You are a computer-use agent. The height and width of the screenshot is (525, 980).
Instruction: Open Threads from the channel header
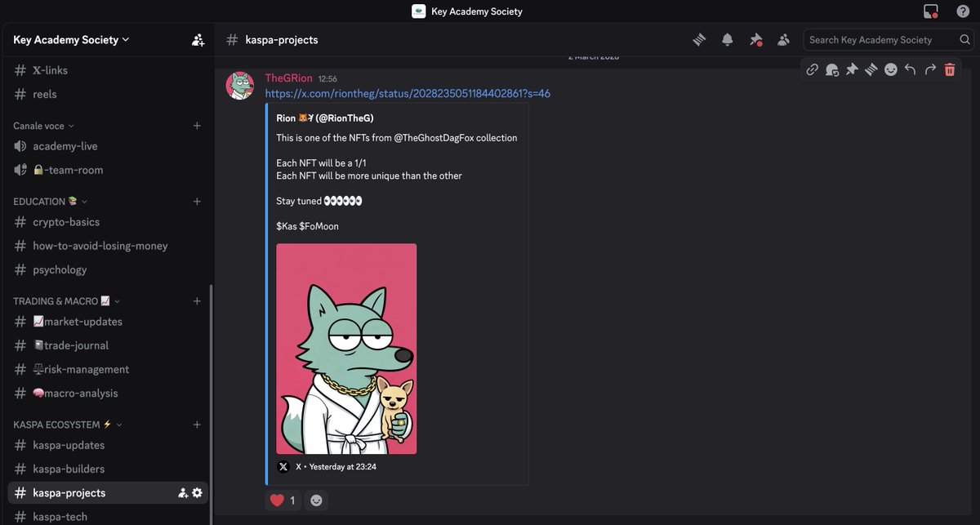coord(700,39)
